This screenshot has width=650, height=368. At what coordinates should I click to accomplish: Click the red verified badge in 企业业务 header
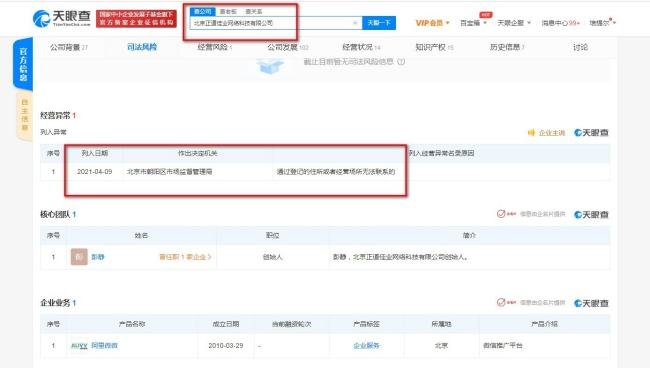click(x=506, y=303)
